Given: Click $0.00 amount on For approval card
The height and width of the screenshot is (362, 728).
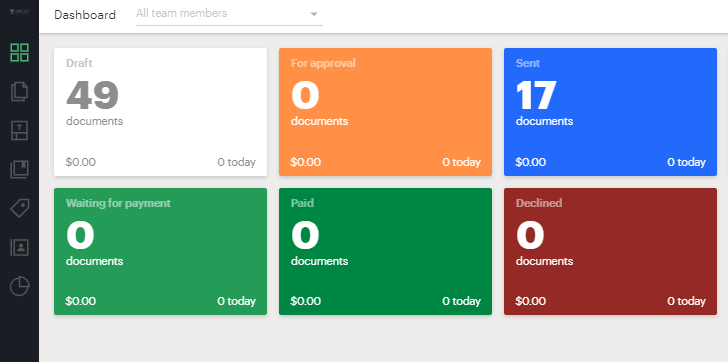Looking at the screenshot, I should pos(306,162).
